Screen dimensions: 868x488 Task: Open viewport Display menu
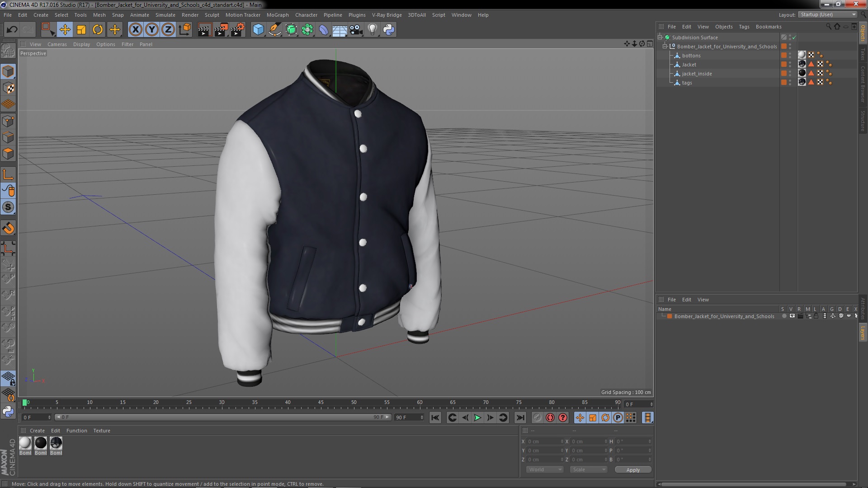81,44
